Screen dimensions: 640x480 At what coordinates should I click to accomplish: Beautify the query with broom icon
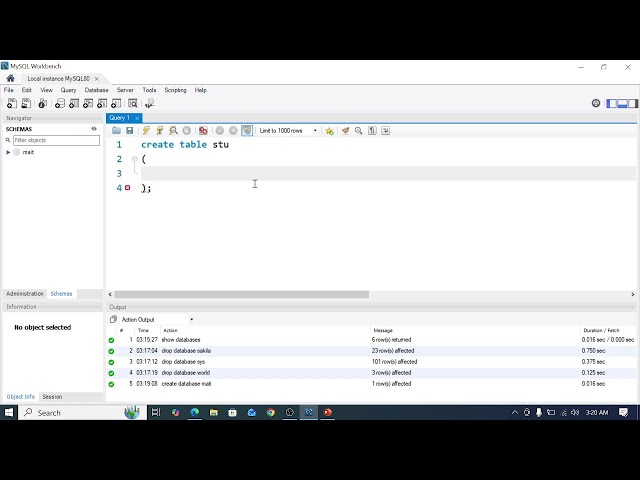point(345,131)
